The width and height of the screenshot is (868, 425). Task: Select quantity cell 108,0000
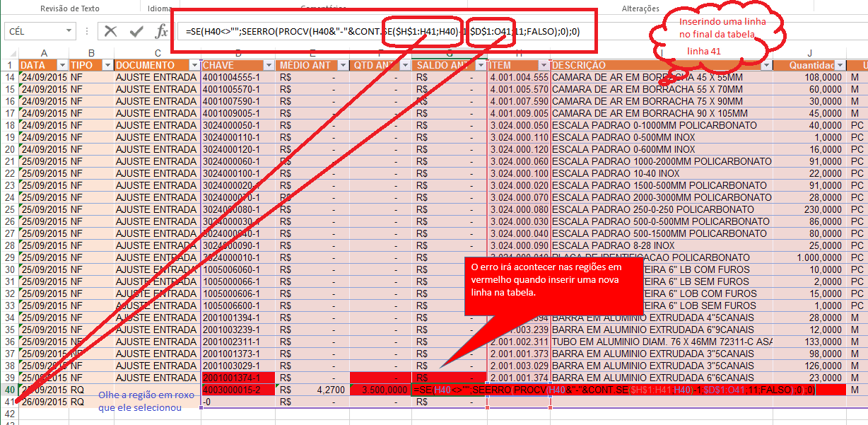click(x=809, y=77)
